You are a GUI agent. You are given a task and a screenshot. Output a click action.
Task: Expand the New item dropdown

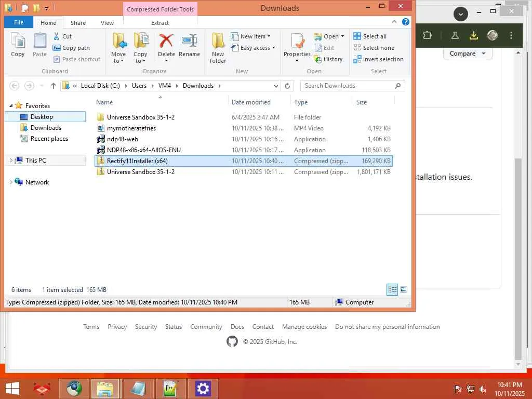269,36
